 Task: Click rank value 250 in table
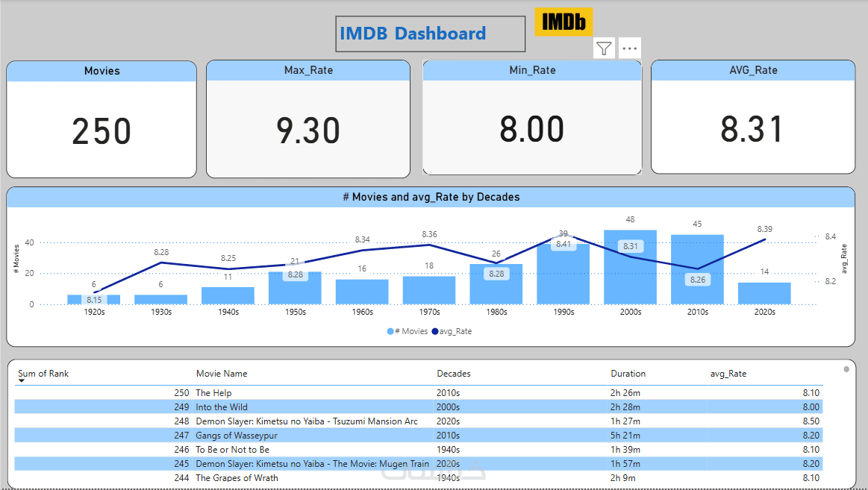[x=181, y=392]
